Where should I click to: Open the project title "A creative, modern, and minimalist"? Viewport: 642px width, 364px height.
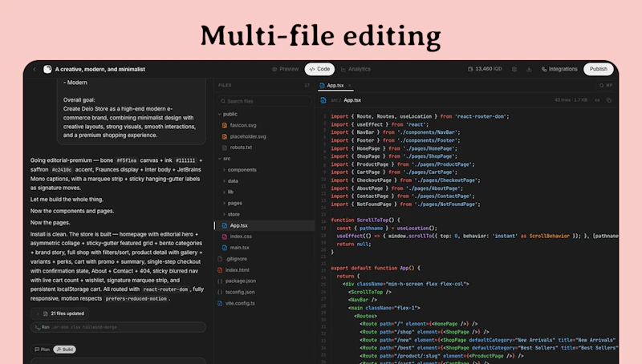click(100, 69)
